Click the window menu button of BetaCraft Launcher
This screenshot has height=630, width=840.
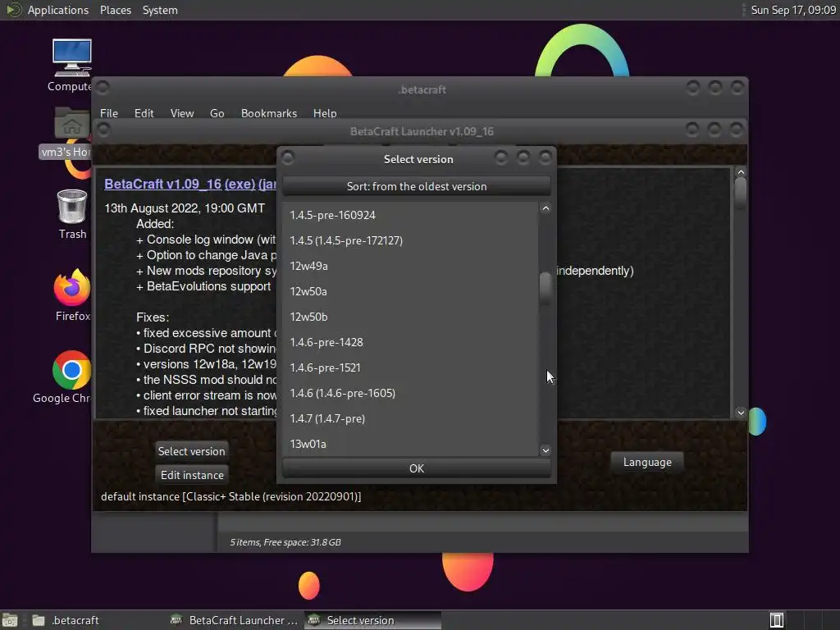[103, 130]
